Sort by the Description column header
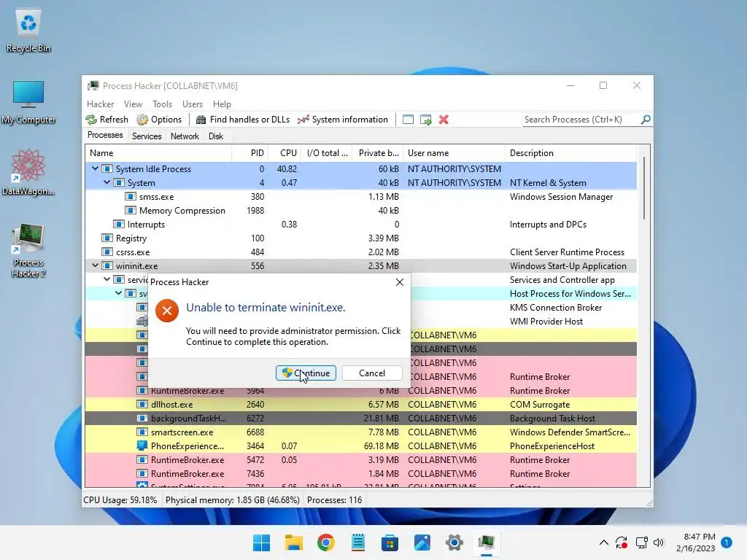This screenshot has width=747, height=560. tap(570, 153)
